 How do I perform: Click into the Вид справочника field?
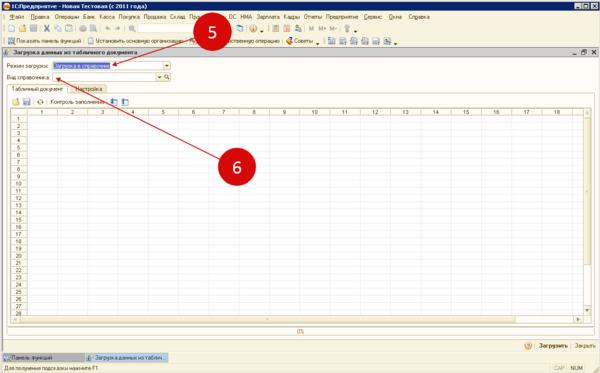click(x=104, y=77)
